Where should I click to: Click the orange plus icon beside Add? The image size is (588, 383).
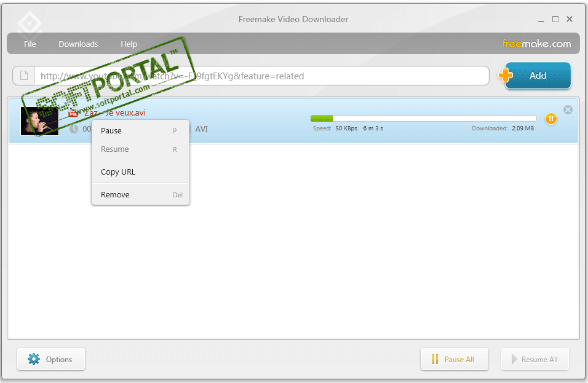(505, 76)
